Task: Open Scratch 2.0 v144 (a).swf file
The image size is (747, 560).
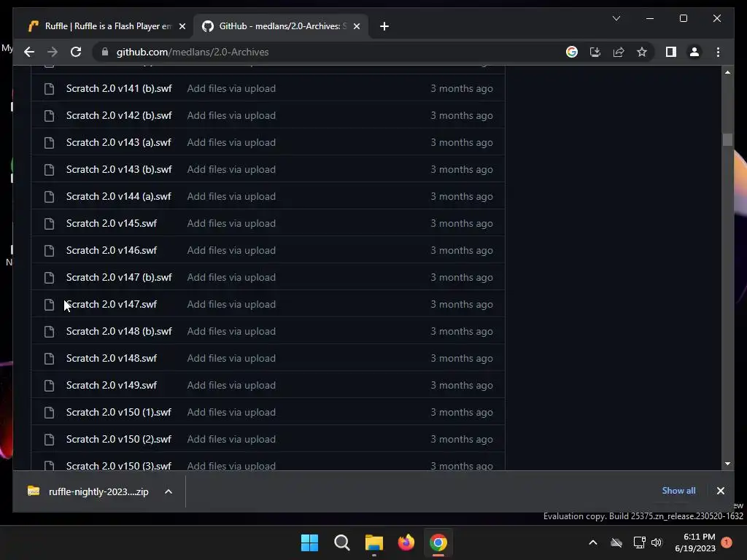Action: 119,197
